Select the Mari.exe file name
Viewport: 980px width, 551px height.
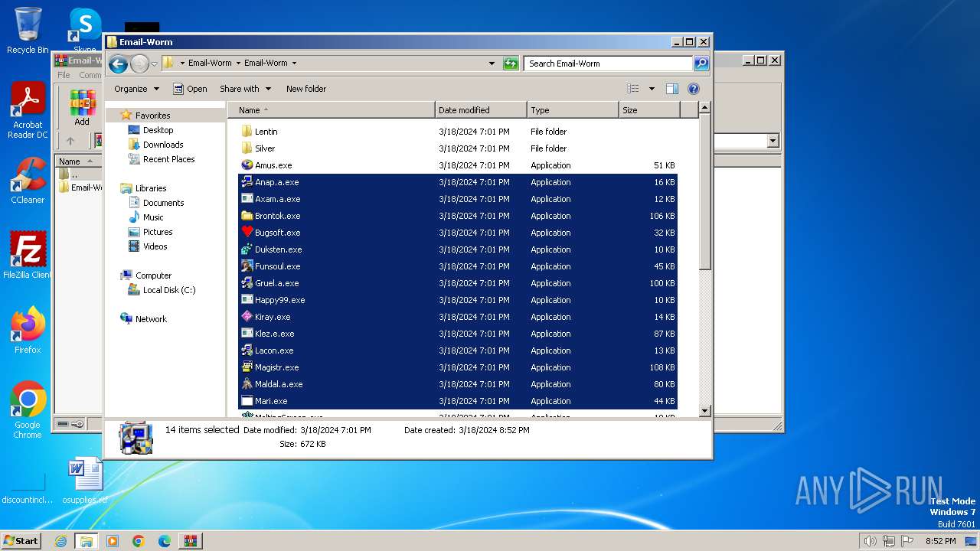click(x=271, y=401)
